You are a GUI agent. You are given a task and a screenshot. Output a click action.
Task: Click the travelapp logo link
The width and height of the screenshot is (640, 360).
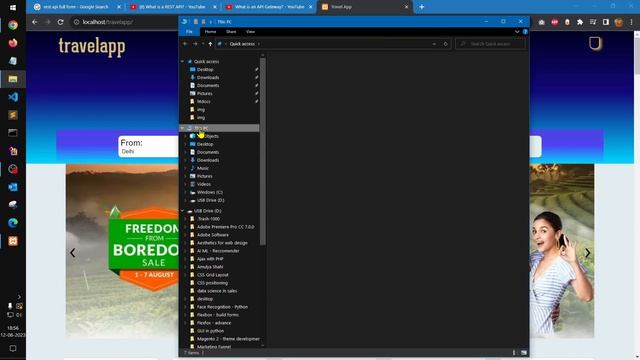point(92,46)
